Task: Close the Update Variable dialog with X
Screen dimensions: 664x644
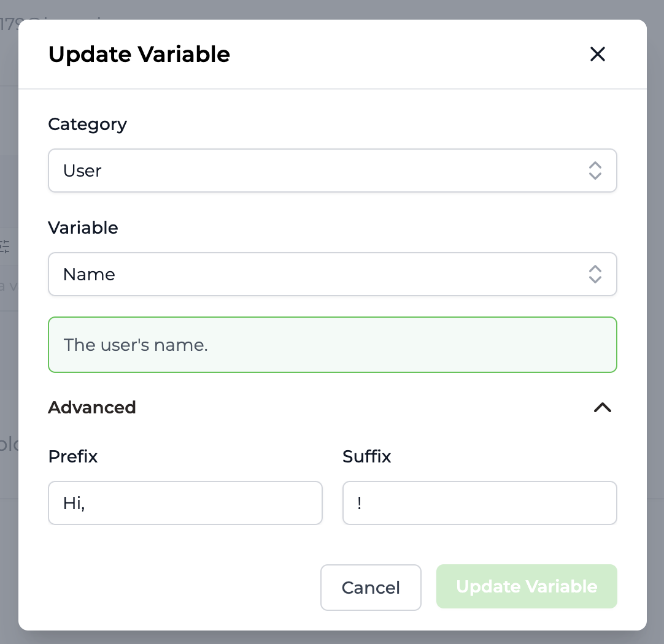Action: [598, 54]
